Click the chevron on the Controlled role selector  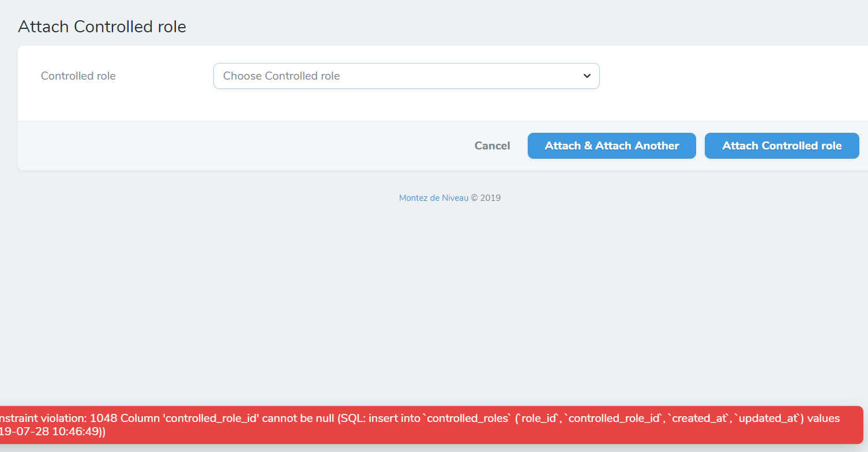(587, 76)
